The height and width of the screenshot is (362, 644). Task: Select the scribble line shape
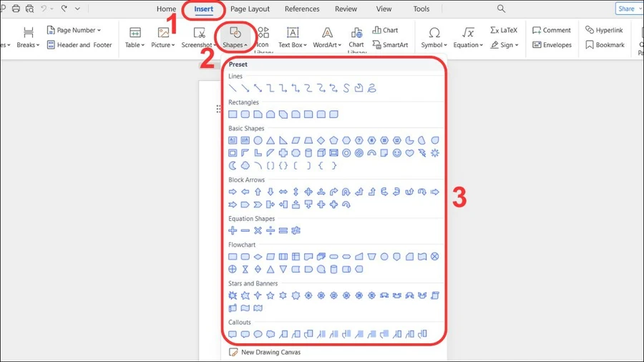tap(371, 88)
